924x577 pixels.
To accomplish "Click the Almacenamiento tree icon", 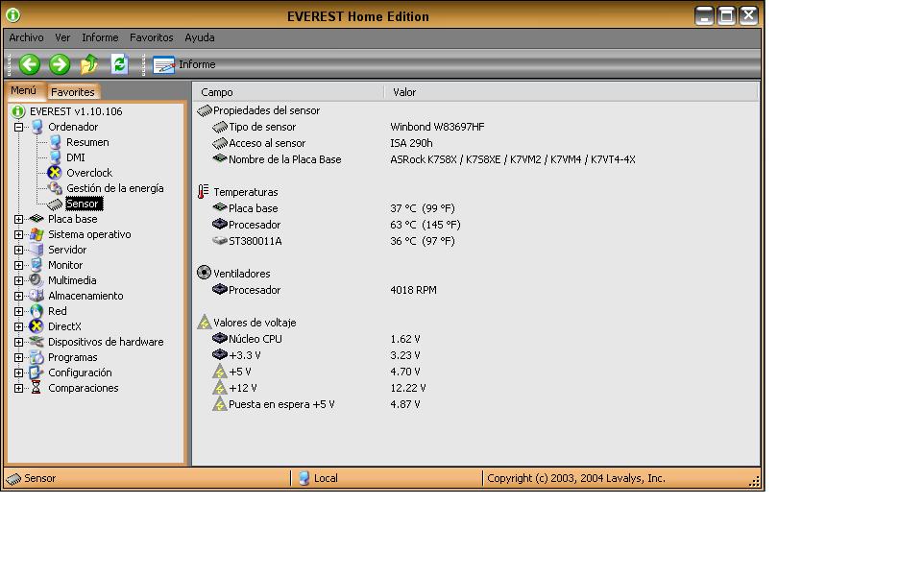I will coord(36,296).
